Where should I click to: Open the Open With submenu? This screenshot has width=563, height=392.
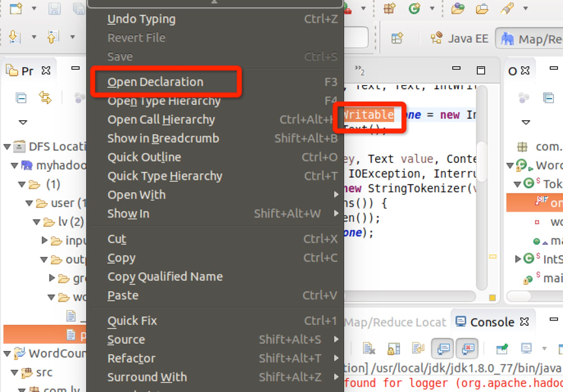tap(215, 195)
